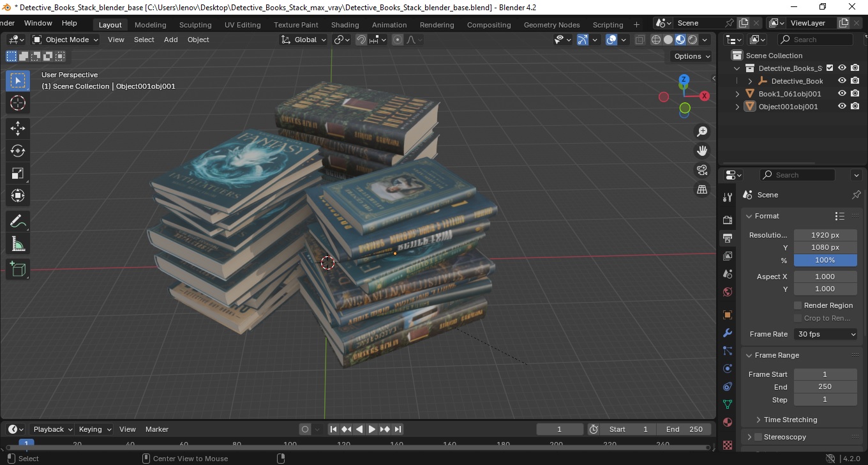Image resolution: width=868 pixels, height=465 pixels.
Task: Open the Modifiers properties tab
Action: [727, 333]
